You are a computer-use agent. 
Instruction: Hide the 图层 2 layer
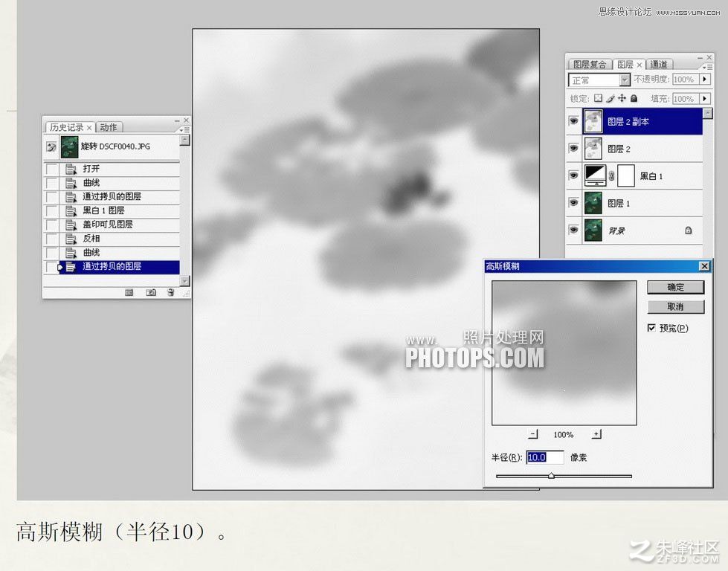[573, 149]
